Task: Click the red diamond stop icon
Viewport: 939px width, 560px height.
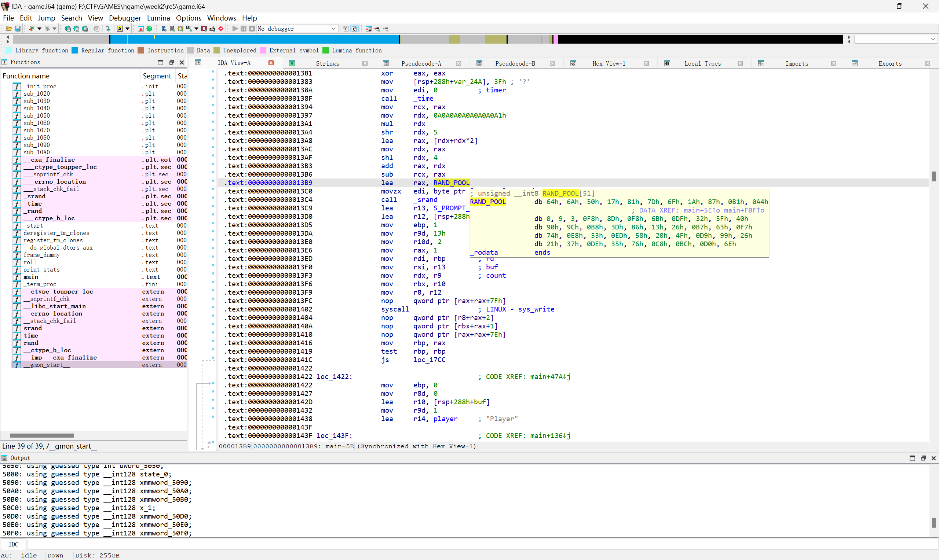Action: (x=221, y=29)
